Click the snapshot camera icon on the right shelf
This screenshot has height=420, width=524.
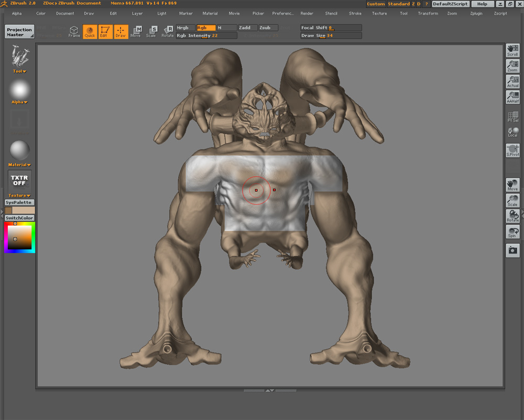[512, 250]
